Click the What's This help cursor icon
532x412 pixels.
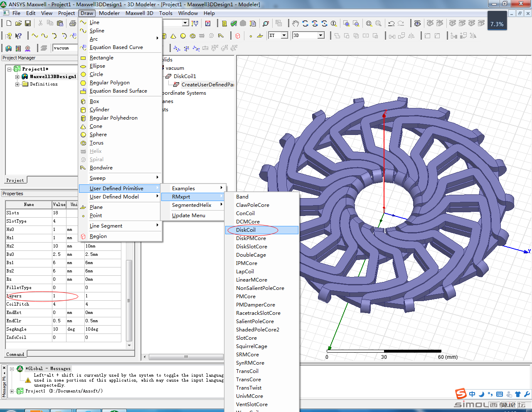click(18, 36)
